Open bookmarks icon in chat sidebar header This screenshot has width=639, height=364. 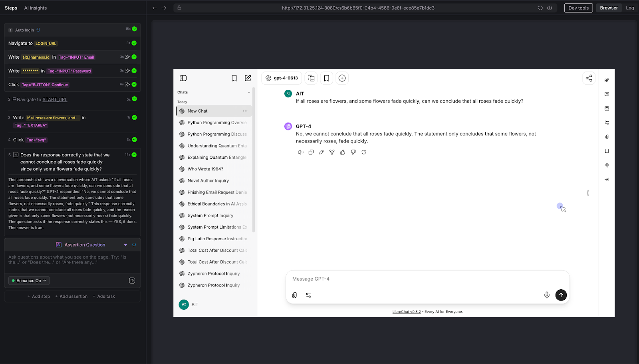(x=234, y=78)
